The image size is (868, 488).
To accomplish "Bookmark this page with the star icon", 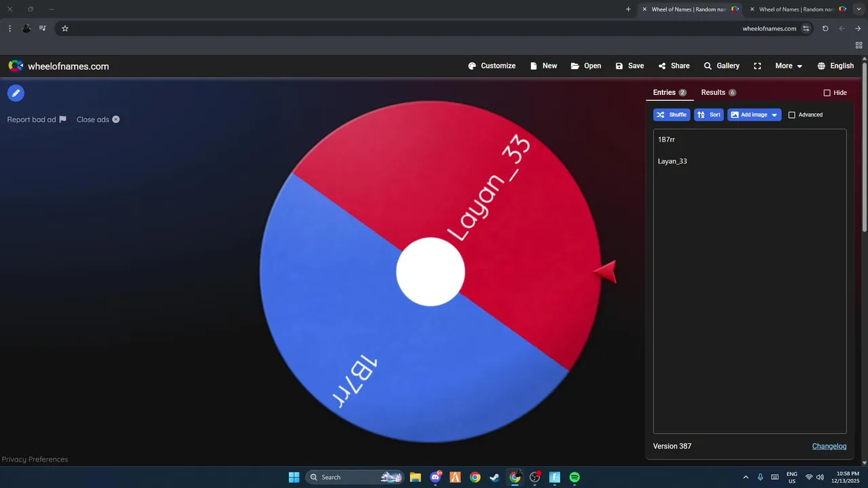I will coord(65,28).
